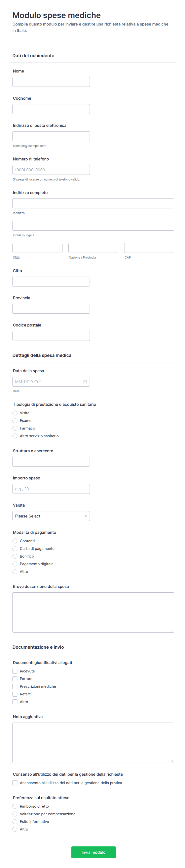Focus the CAP input box
Viewport: 185px width, 868px height.
coord(149,248)
